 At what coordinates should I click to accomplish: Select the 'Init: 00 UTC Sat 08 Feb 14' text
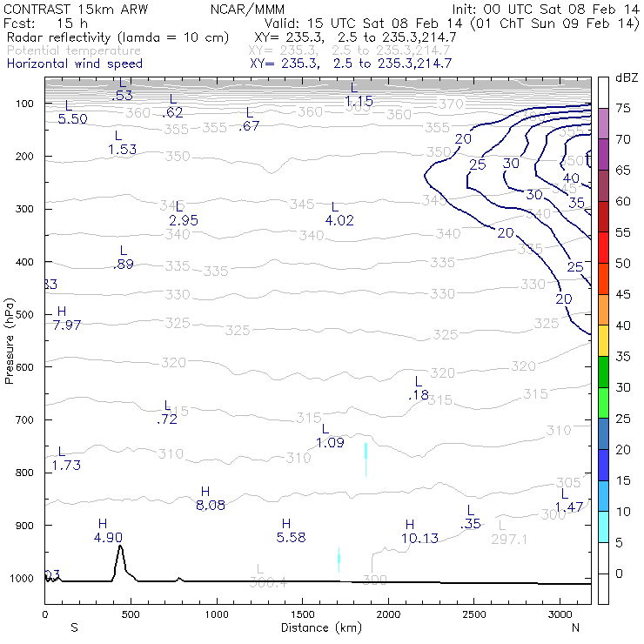[546, 9]
